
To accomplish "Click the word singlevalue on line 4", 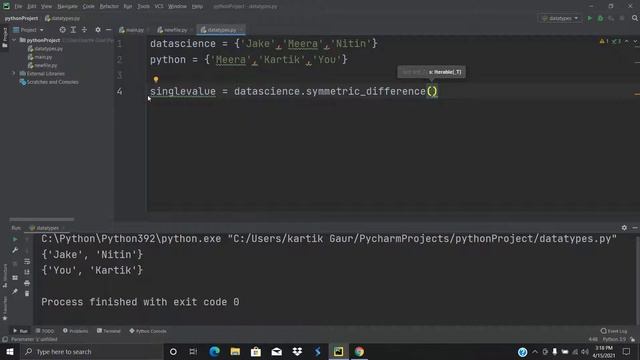I will tap(183, 91).
